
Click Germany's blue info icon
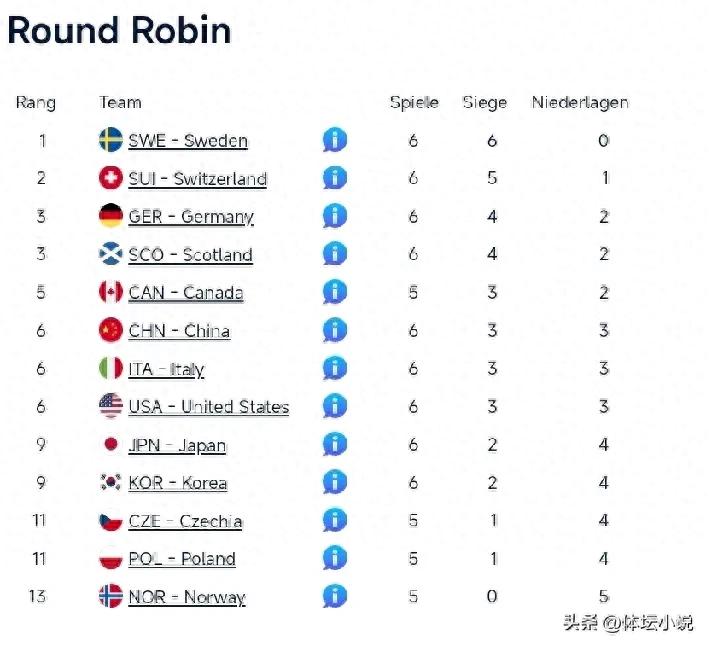[x=335, y=216]
